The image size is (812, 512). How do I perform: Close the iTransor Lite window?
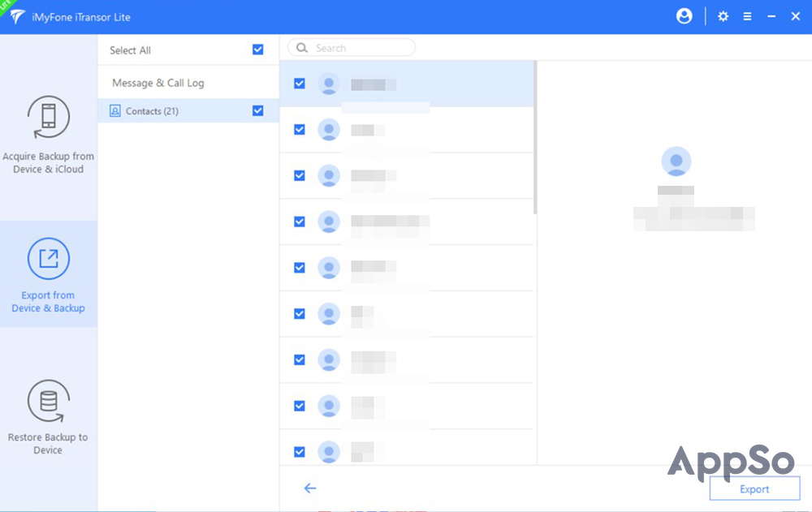pyautogui.click(x=796, y=16)
